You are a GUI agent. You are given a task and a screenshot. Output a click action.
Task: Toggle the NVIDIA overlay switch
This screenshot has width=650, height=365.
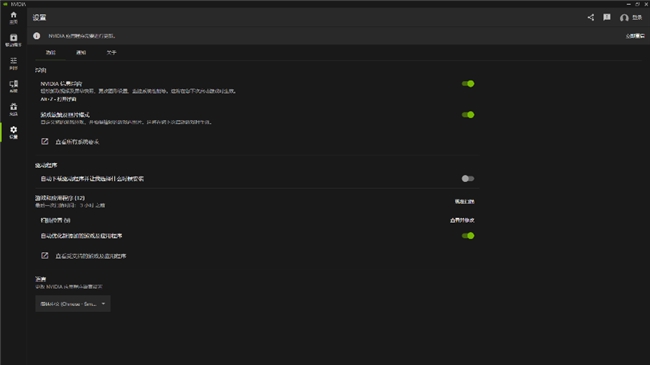point(468,83)
